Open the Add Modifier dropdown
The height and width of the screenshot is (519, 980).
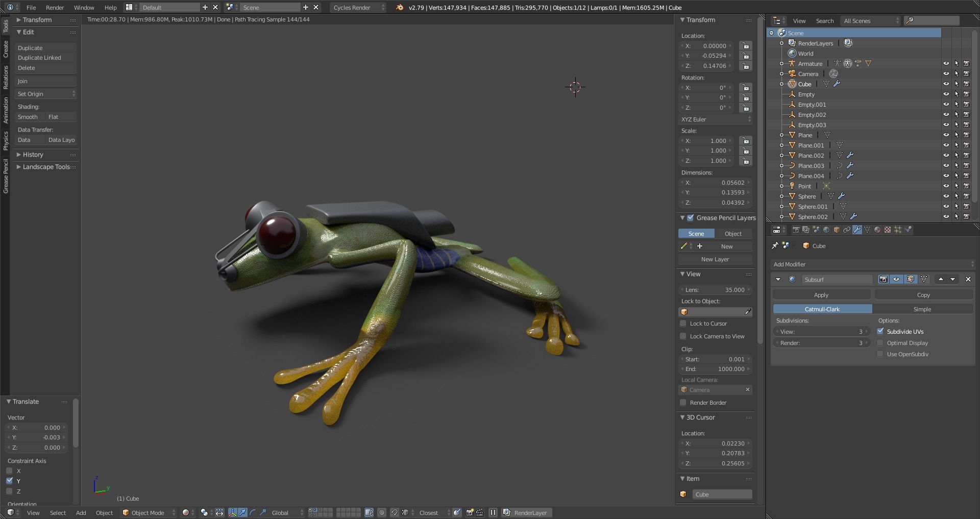[873, 264]
